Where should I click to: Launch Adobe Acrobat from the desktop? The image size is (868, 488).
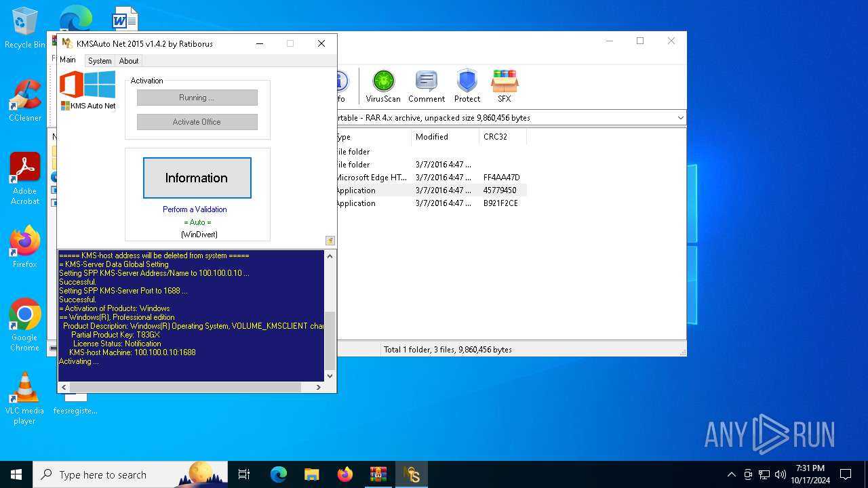(x=25, y=179)
